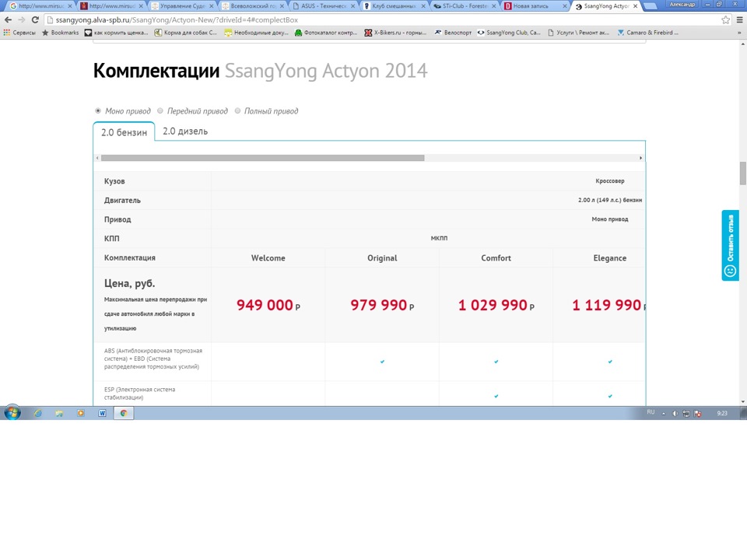Open the 'Необходимые доку...' bookmark
This screenshot has width=747, height=560.
click(x=256, y=33)
